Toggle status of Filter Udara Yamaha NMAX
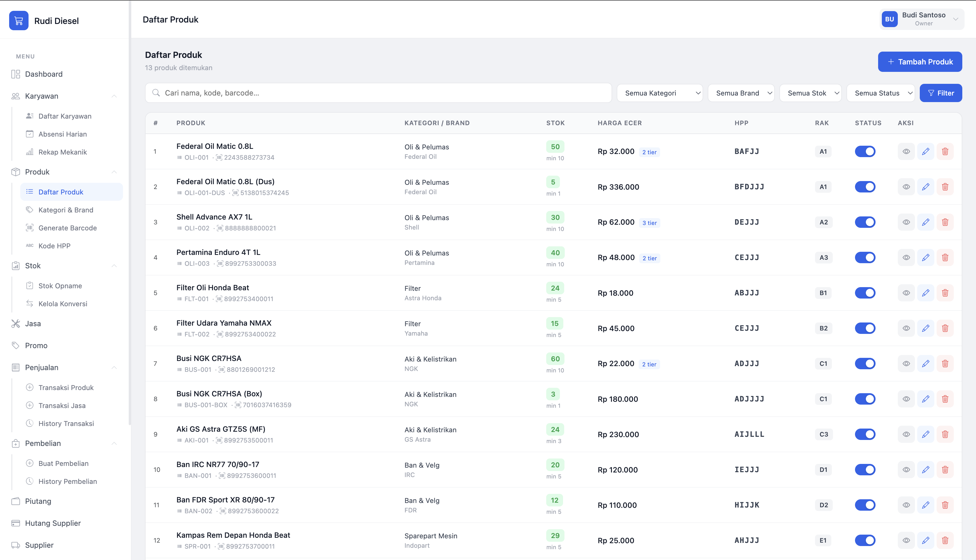The width and height of the screenshot is (976, 560). pyautogui.click(x=865, y=328)
